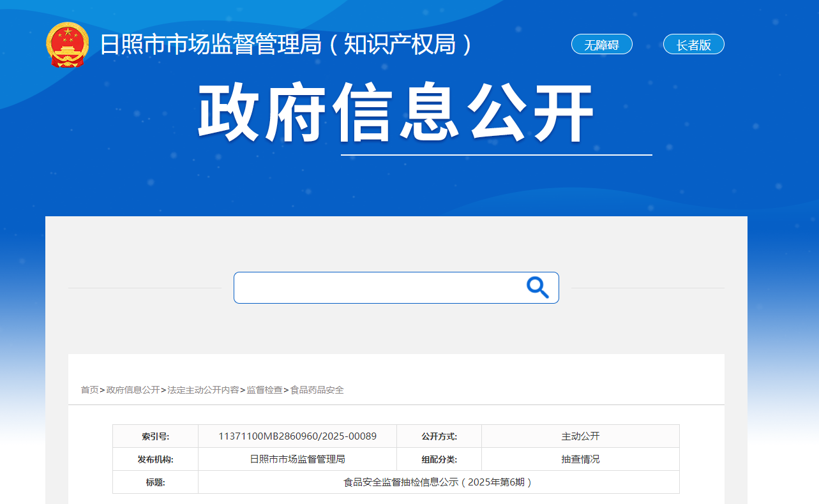Navigate to 监督检查 breadcrumb
The height and width of the screenshot is (504, 819).
tap(264, 390)
